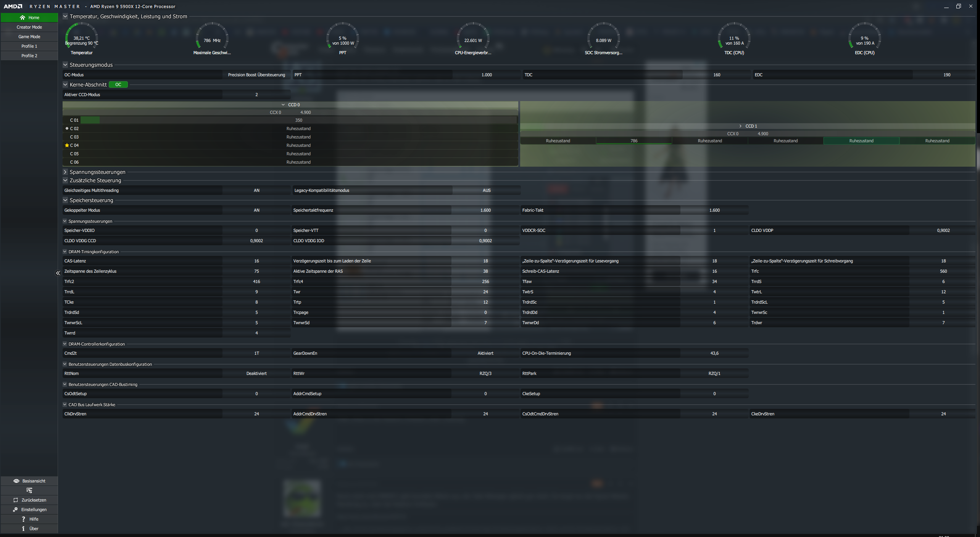The image size is (980, 537).
Task: Open Hilfe using the question mark
Action: tap(23, 519)
